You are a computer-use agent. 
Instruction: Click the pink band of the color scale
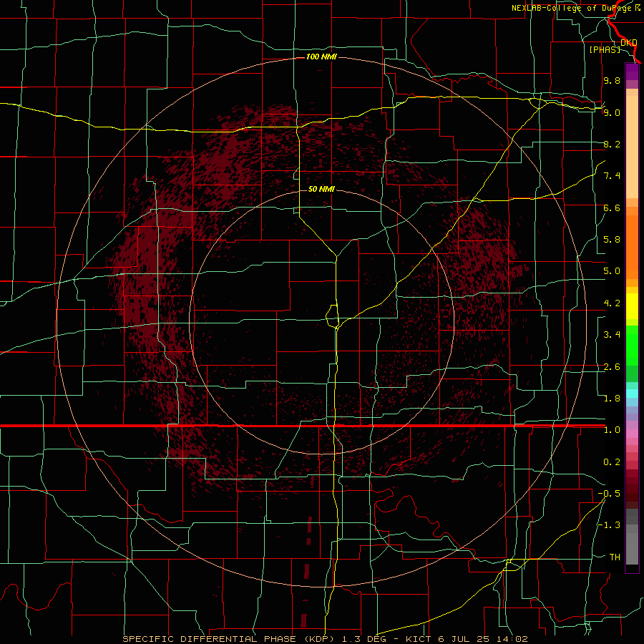click(x=632, y=434)
